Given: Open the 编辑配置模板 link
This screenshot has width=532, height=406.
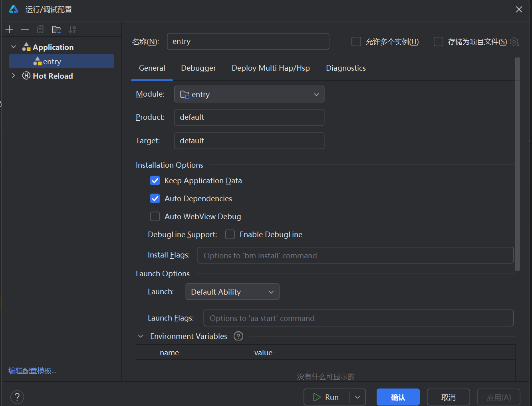Looking at the screenshot, I should point(32,371).
